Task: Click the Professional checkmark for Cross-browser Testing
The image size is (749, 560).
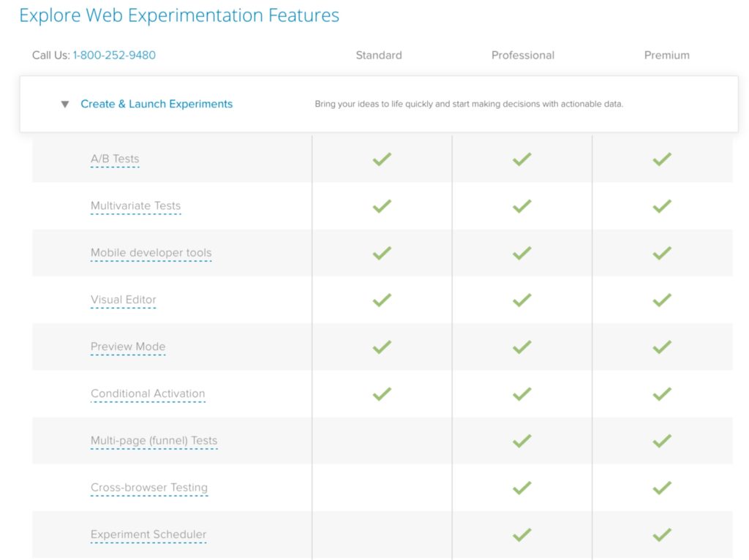Action: point(522,488)
